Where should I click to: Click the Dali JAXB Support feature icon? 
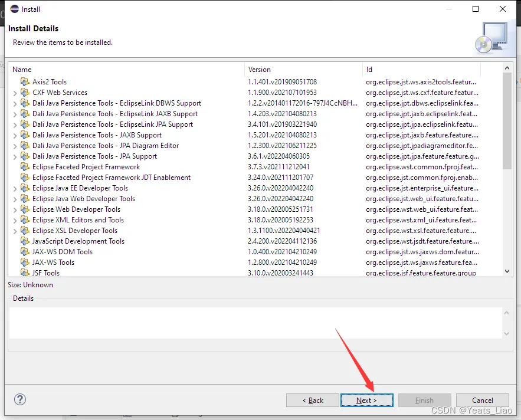(25, 135)
